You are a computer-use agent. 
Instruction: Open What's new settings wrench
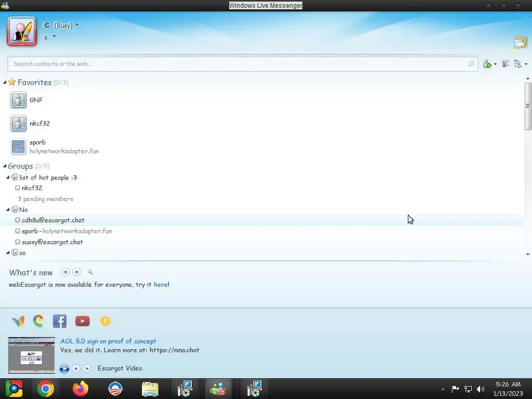tap(90, 272)
